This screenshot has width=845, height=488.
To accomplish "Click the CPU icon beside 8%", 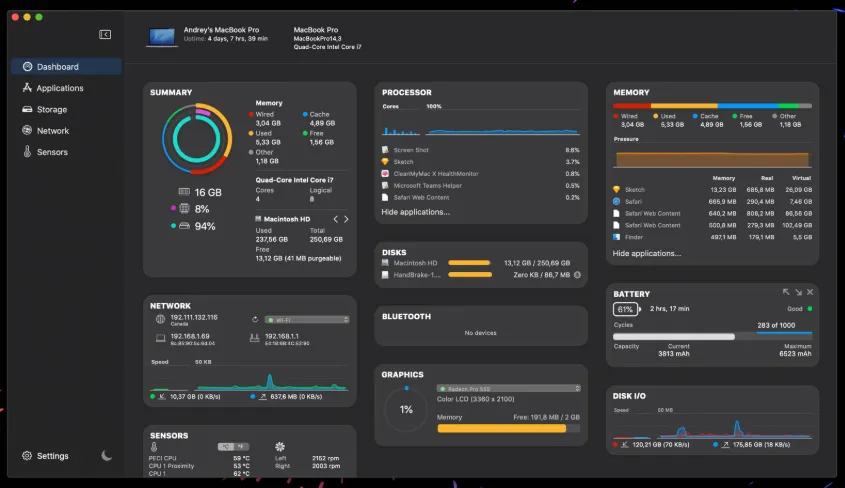I will pyautogui.click(x=184, y=208).
